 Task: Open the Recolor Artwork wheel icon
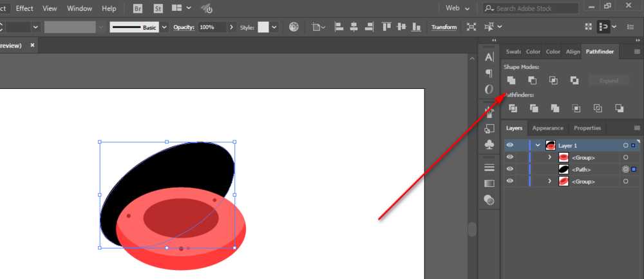pyautogui.click(x=294, y=27)
